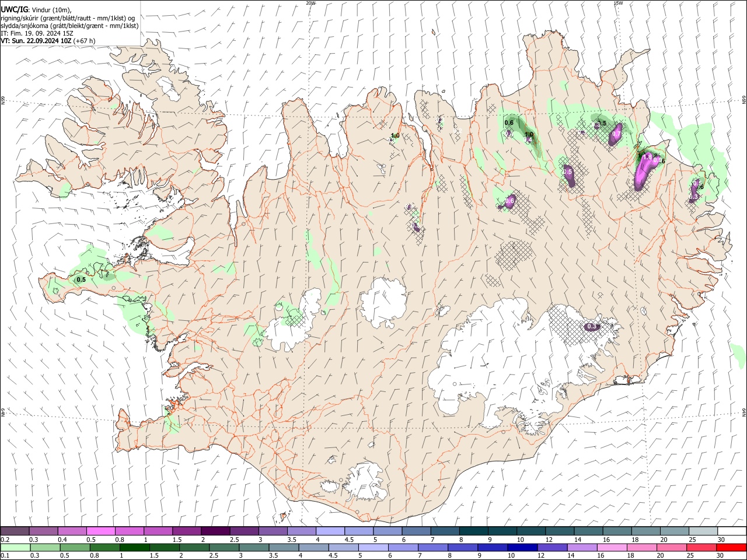Select the 0.8 magenta swatch in snow legend
Screen dimensions: 747x560
click(x=130, y=531)
